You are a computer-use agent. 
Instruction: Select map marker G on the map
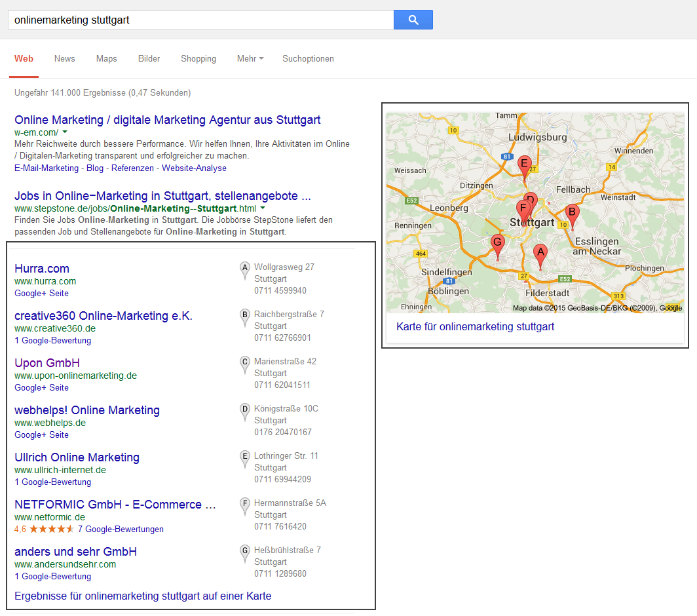point(497,243)
